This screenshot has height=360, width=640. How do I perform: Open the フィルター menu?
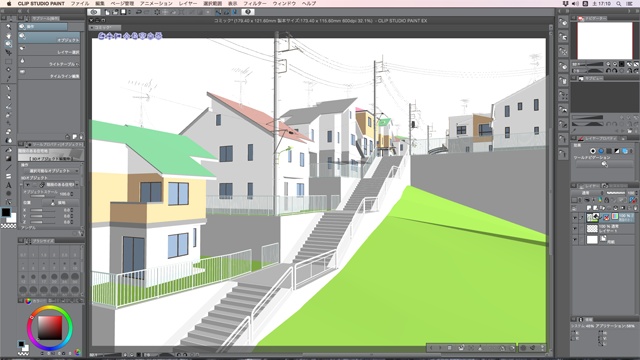255,3
